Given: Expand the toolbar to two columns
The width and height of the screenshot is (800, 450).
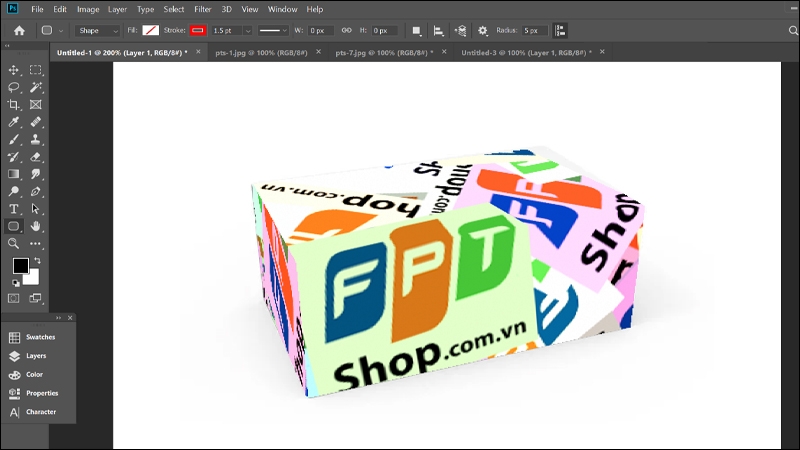Looking at the screenshot, I should tap(7, 46).
